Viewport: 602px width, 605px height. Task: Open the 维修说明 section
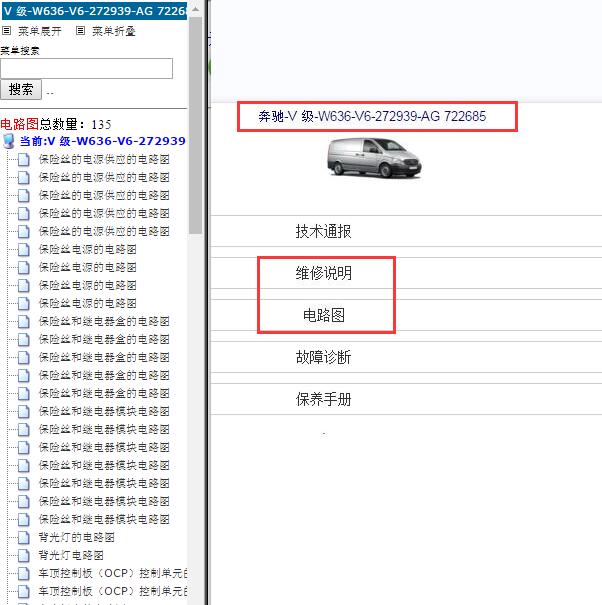click(323, 273)
